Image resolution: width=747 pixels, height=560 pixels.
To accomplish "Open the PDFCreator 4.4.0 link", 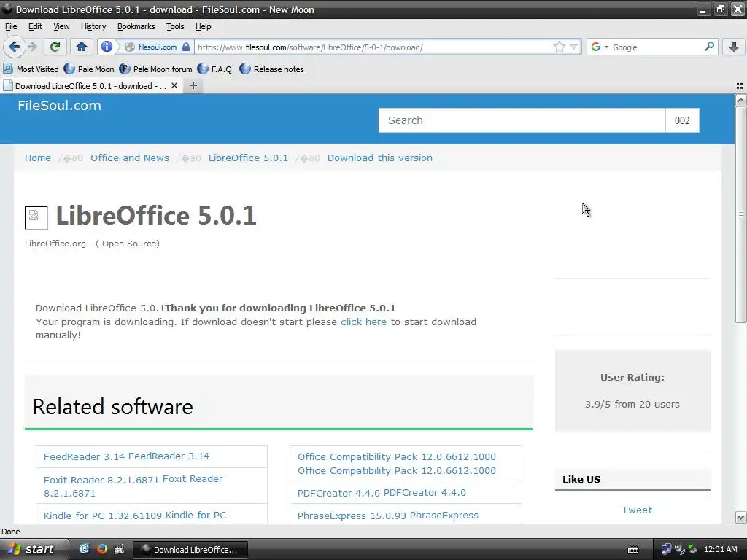I will (x=382, y=493).
